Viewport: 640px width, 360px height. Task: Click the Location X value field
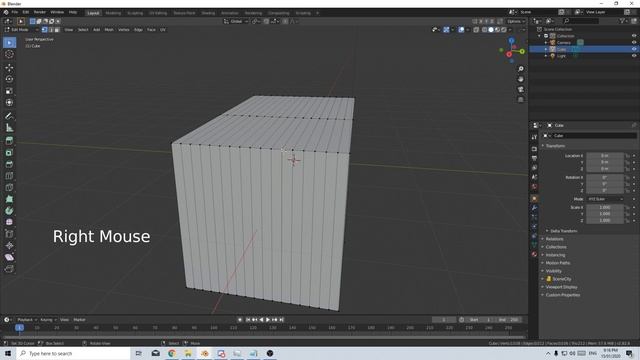coord(605,156)
